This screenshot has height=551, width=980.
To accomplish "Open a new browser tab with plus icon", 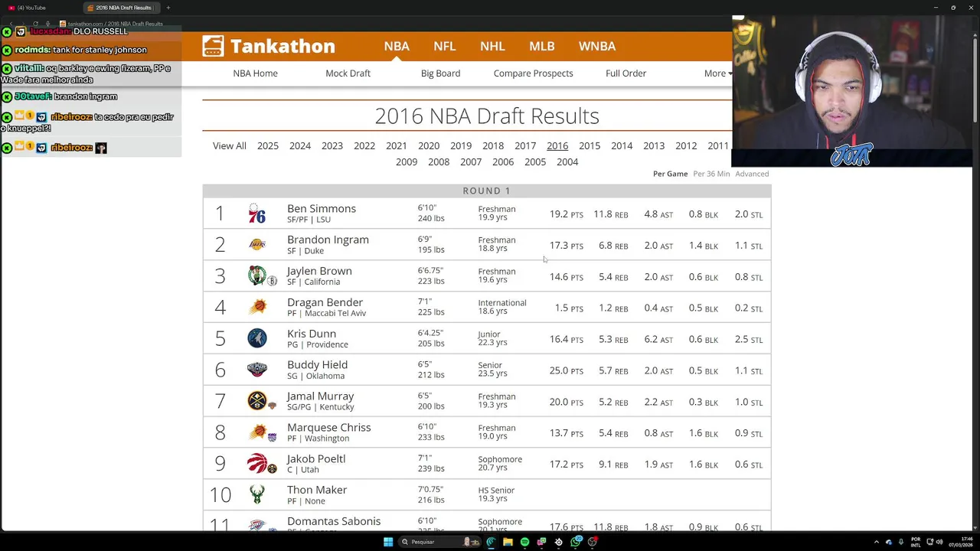I will pyautogui.click(x=168, y=8).
